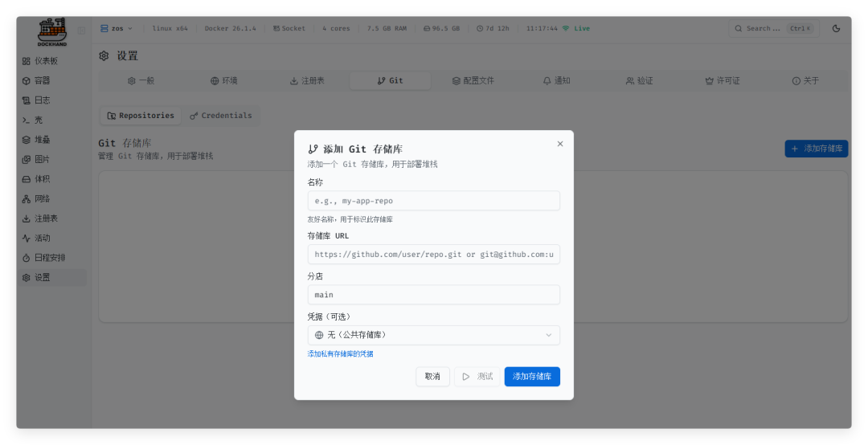Click the Socket connection type indicator

pos(289,28)
